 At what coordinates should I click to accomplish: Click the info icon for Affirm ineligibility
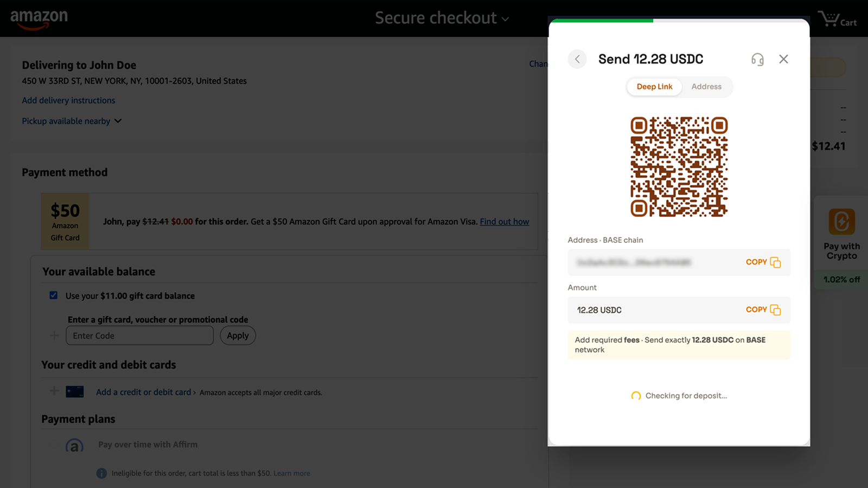101,473
